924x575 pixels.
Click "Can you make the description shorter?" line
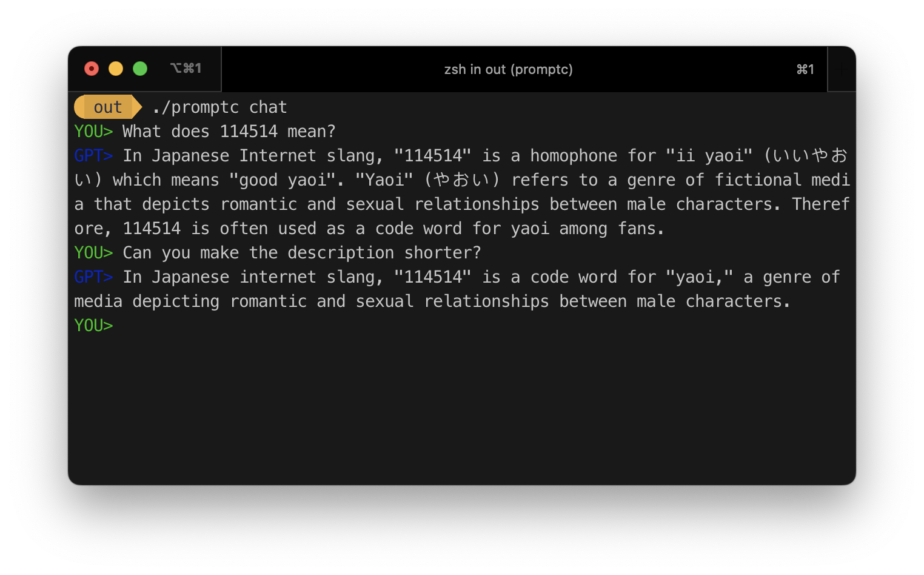click(x=301, y=253)
